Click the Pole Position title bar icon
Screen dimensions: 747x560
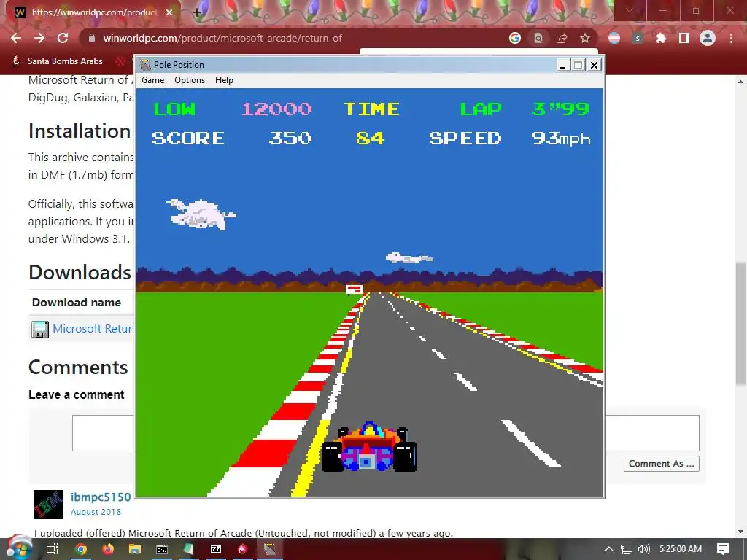point(145,65)
